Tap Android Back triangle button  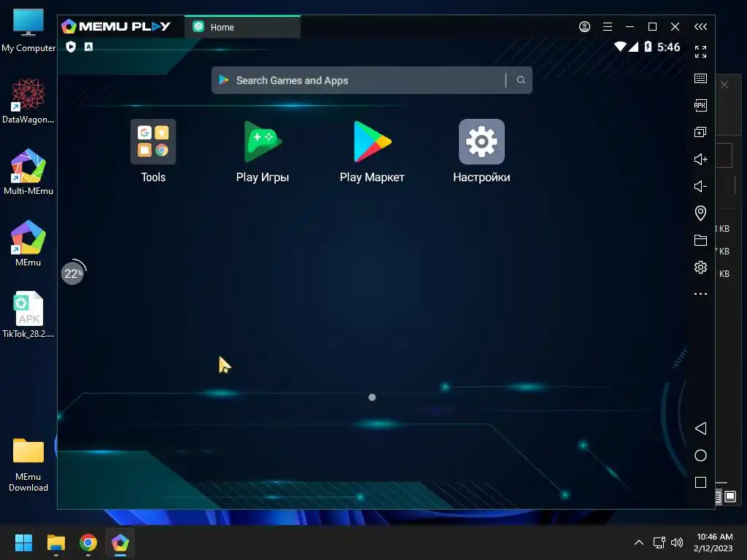click(700, 428)
